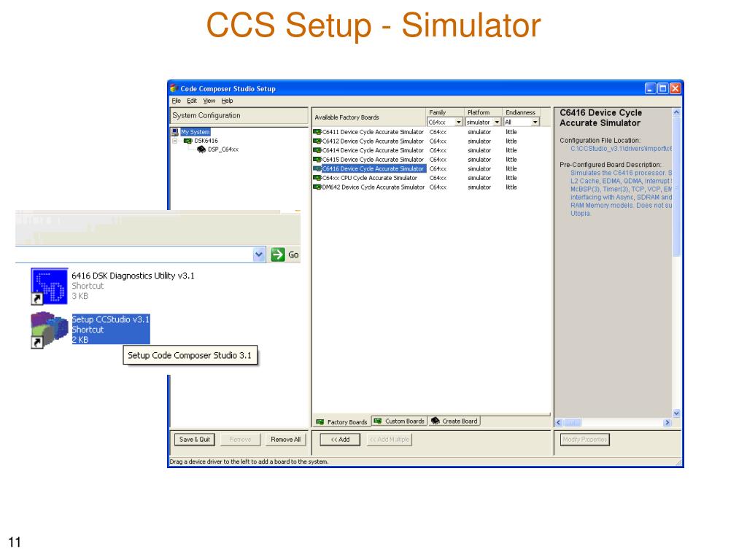Minimize the Code Composer Studio Setup window
Image resolution: width=747 pixels, height=560 pixels.
point(651,88)
